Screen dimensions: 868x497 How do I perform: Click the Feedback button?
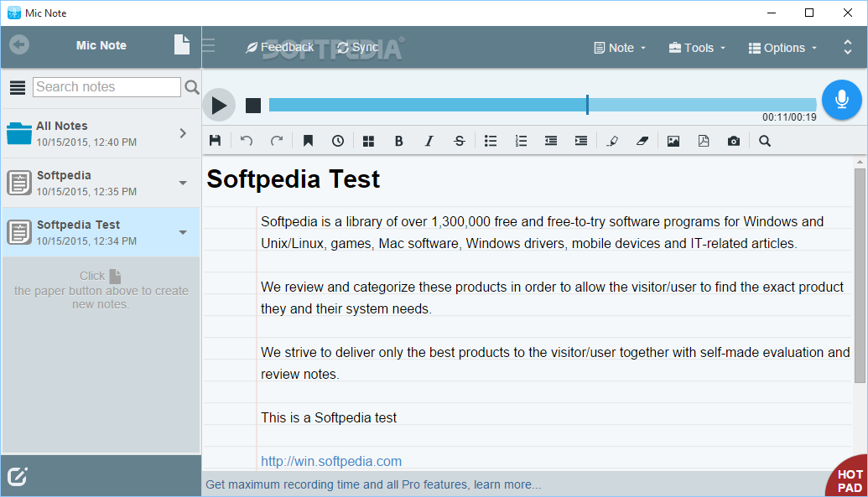click(280, 48)
